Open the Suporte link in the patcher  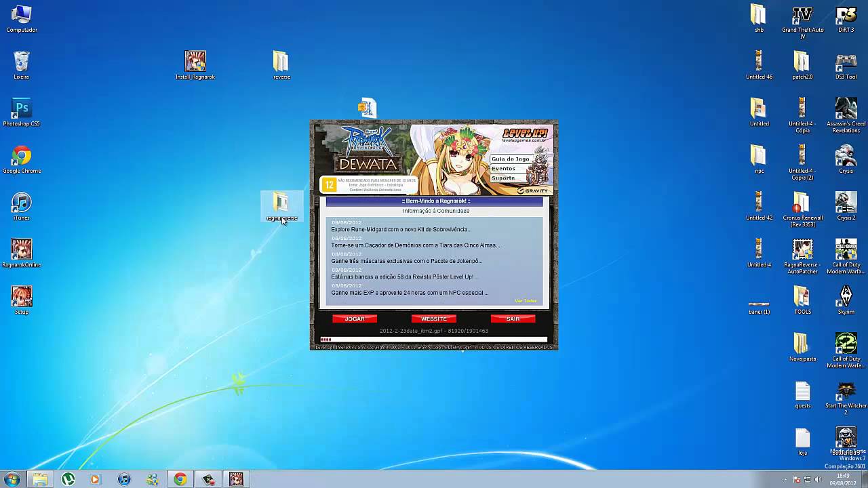[x=503, y=178]
